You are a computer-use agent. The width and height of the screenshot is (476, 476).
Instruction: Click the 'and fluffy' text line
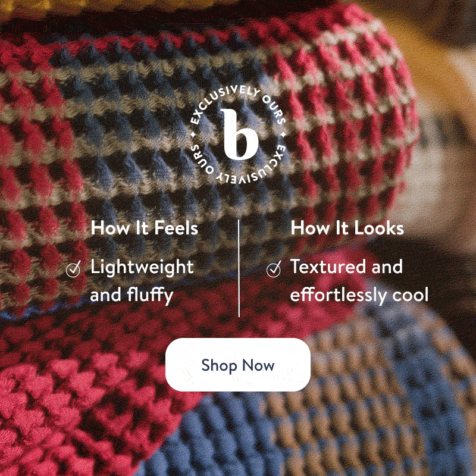pyautogui.click(x=131, y=295)
